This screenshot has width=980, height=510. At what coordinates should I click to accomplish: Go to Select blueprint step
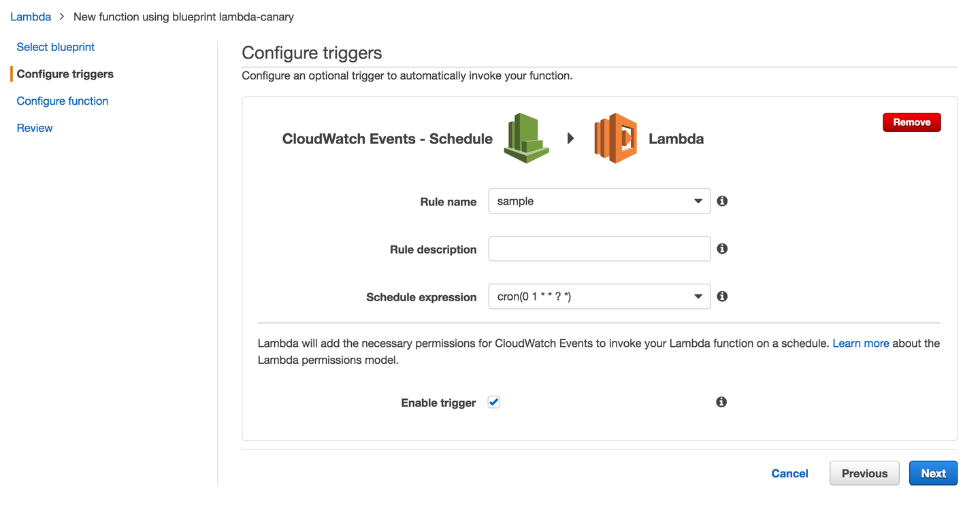[x=55, y=47]
